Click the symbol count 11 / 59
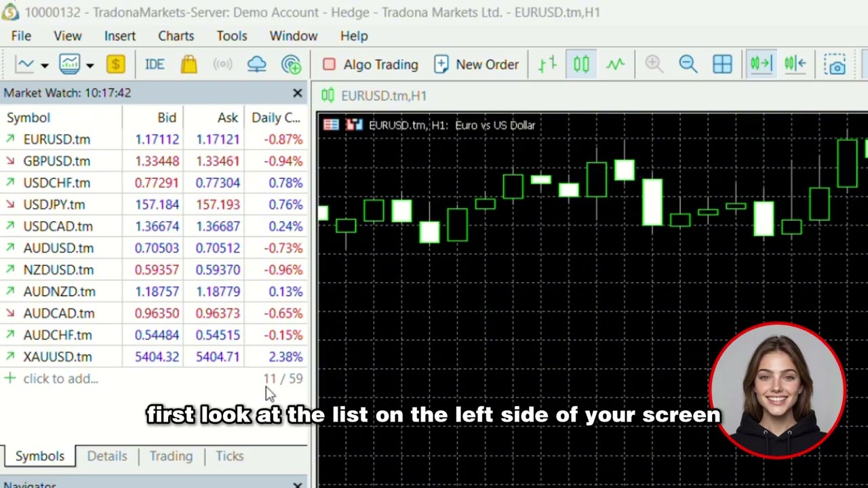This screenshot has width=868, height=488. click(x=283, y=379)
